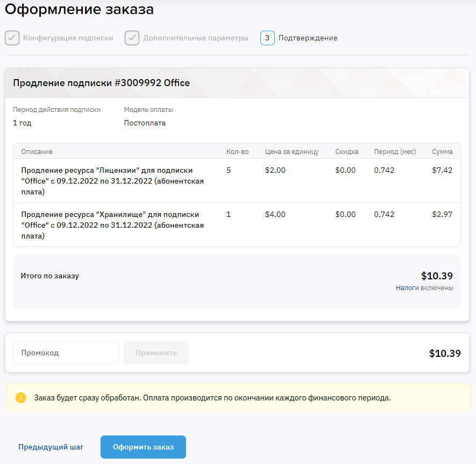The height and width of the screenshot is (464, 476).
Task: Open the Налоги включены link
Action: coord(424,288)
